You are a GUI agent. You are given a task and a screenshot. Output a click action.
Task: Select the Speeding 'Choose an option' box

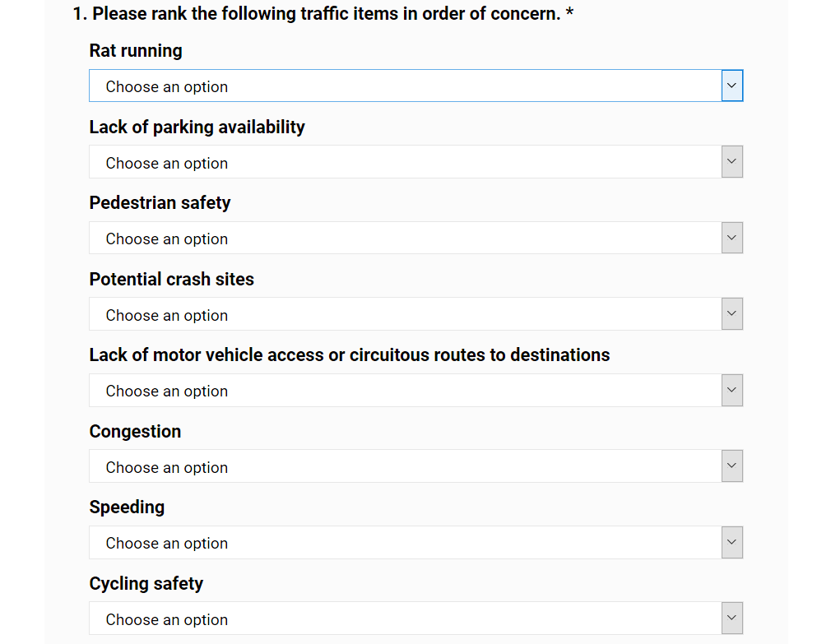click(x=405, y=543)
